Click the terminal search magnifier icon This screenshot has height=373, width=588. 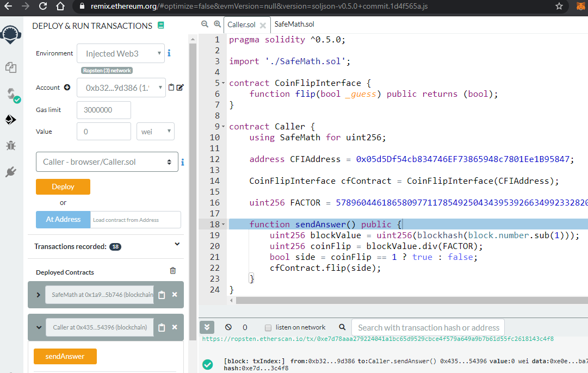[x=342, y=327]
